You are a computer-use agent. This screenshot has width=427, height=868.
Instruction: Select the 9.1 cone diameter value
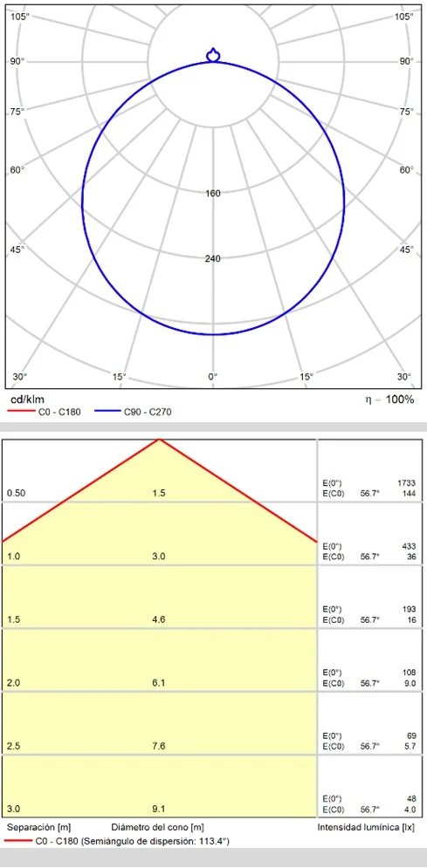pyautogui.click(x=158, y=809)
